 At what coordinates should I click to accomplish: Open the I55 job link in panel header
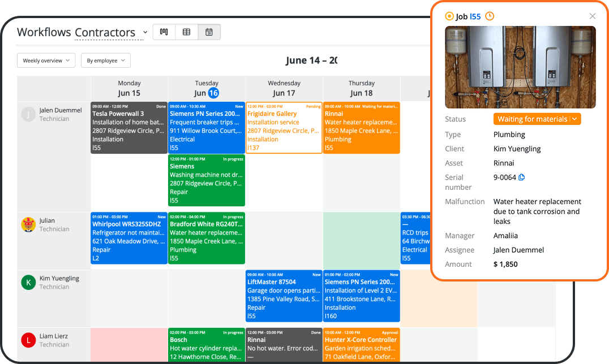pyautogui.click(x=475, y=16)
